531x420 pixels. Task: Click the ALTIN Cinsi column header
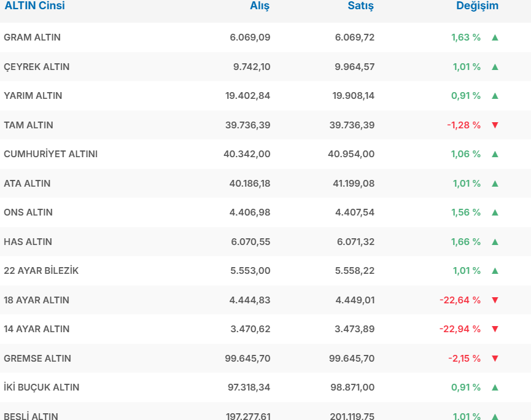tap(34, 6)
